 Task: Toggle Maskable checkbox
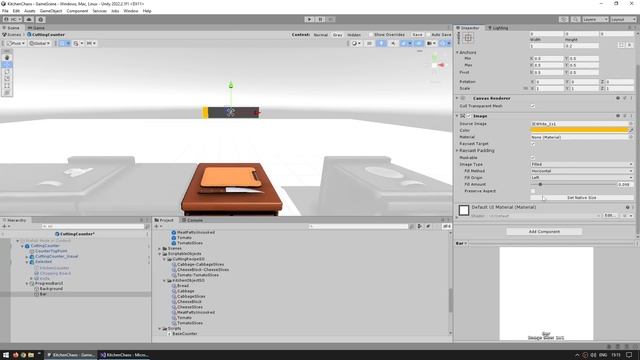(x=533, y=158)
